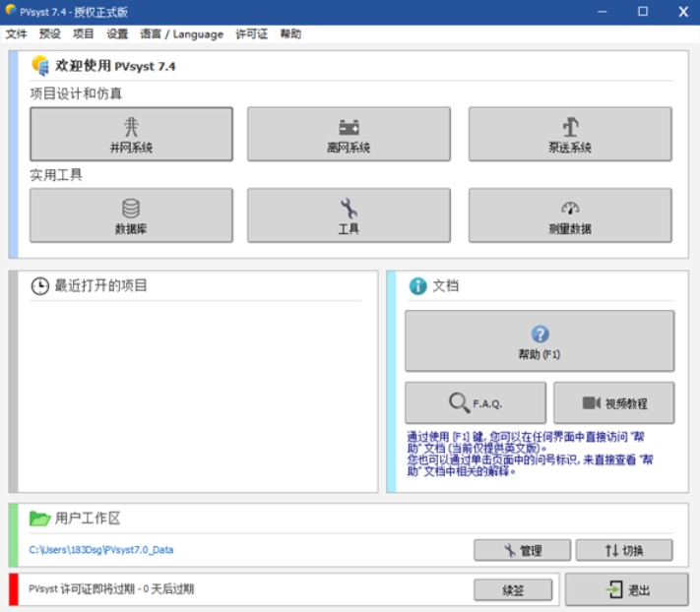Open the 并网系统 grid-connected project button

click(x=131, y=134)
